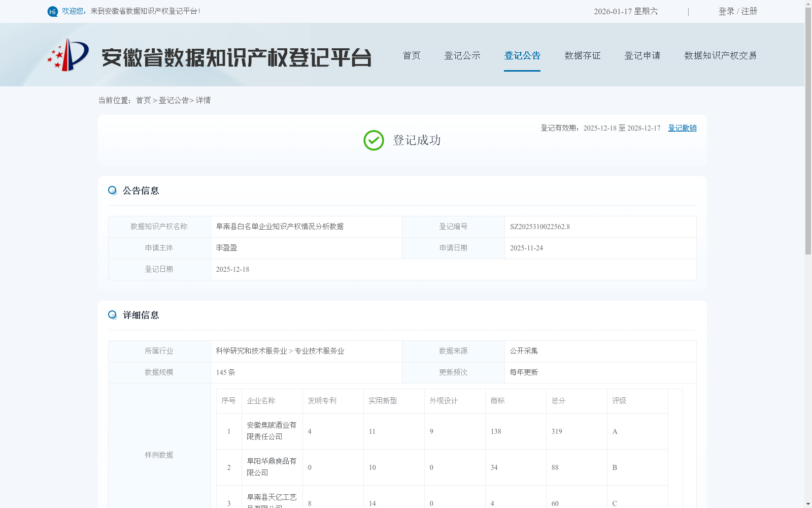812x508 pixels.
Task: Click the scrollbar down arrow
Action: (808, 504)
